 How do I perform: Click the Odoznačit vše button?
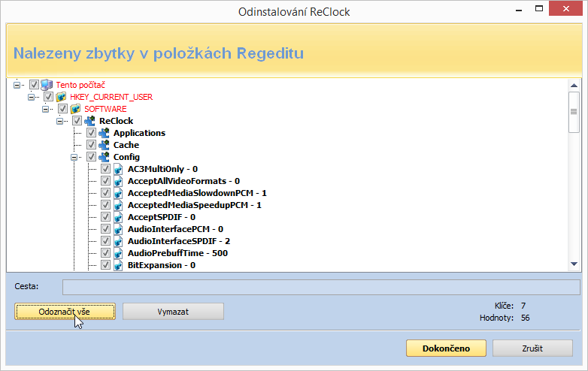click(x=65, y=312)
